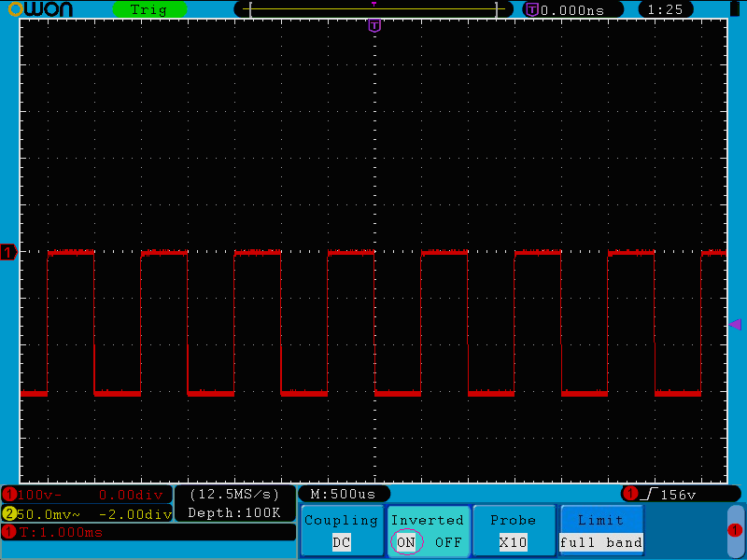Click the Depth:100K memory depth readout
Image resolution: width=747 pixels, height=560 pixels.
234,512
